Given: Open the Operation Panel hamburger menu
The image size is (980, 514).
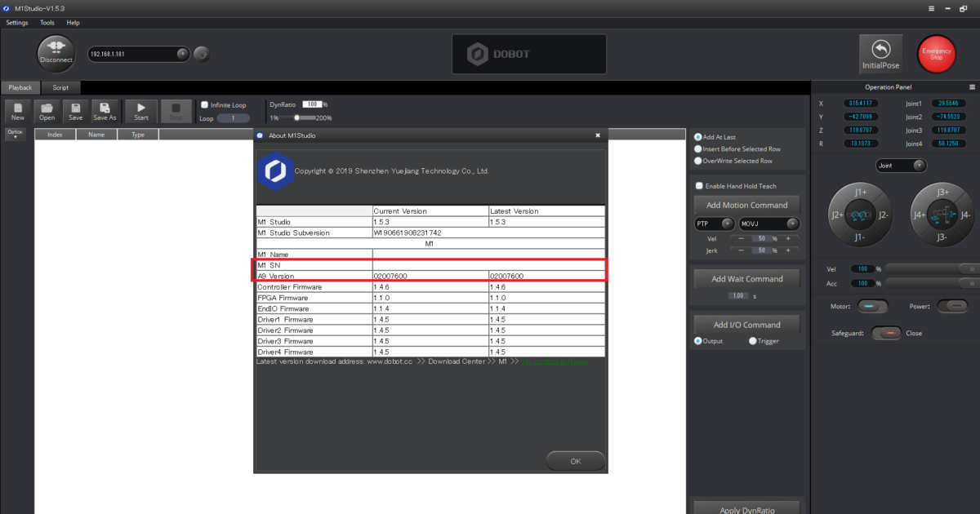Looking at the screenshot, I should coord(972,87).
